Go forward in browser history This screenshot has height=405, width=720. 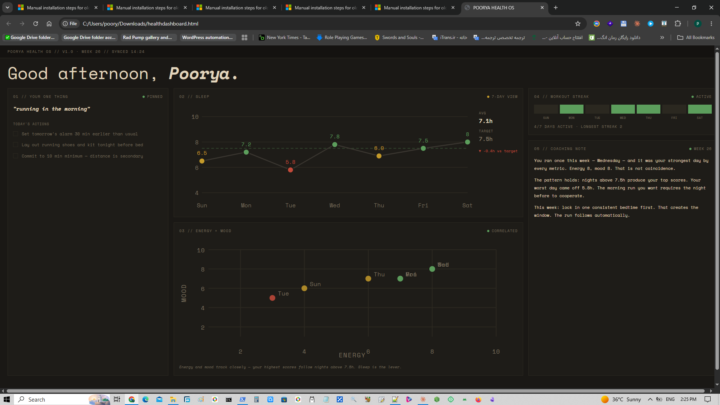click(22, 23)
